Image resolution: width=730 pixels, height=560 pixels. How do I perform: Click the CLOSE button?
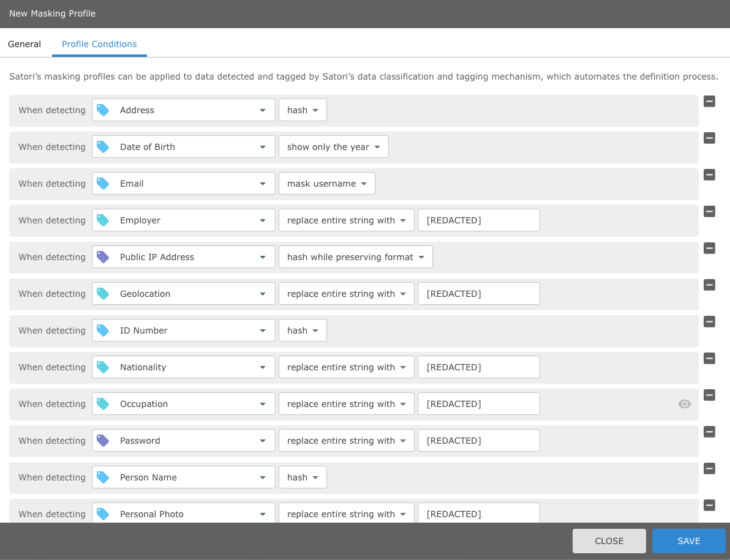pyautogui.click(x=609, y=541)
